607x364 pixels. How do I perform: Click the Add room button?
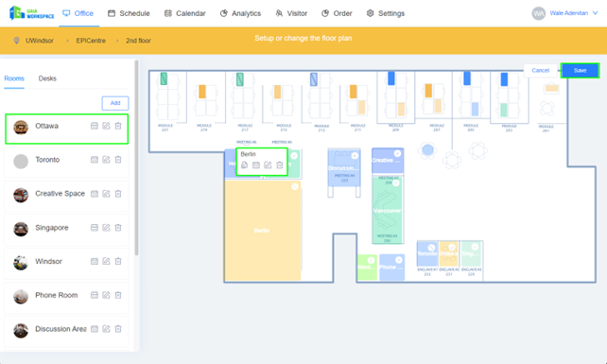click(x=115, y=103)
